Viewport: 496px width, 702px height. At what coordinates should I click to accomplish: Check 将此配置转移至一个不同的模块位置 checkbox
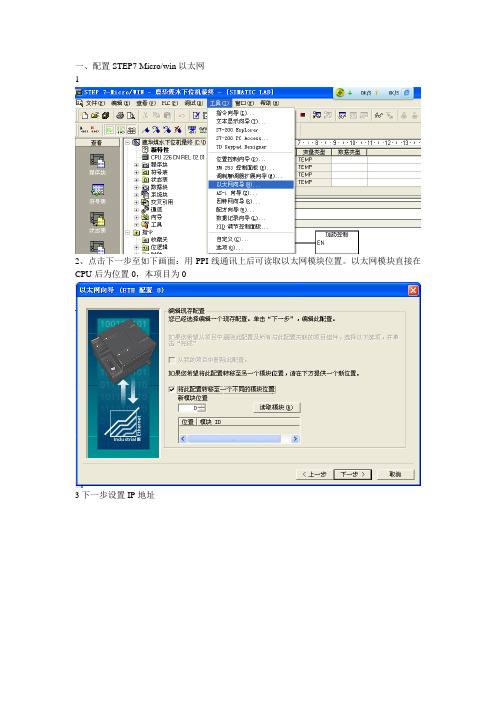[x=171, y=390]
